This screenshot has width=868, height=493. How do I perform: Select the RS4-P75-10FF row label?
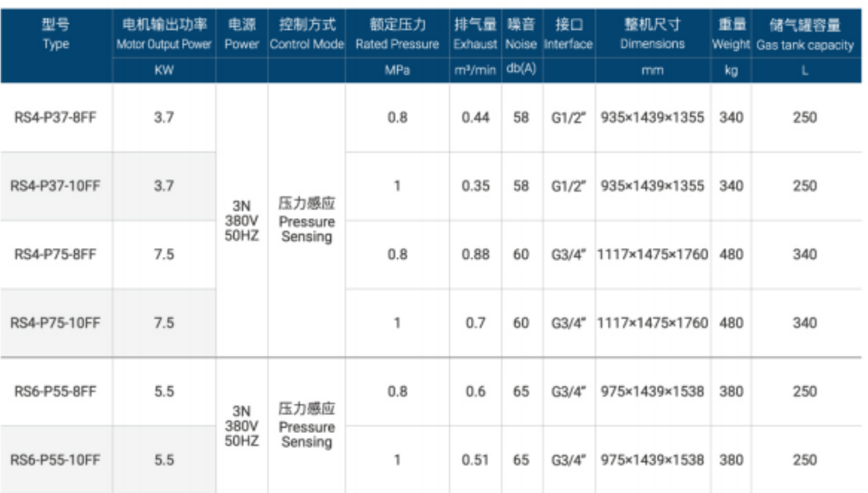56,323
